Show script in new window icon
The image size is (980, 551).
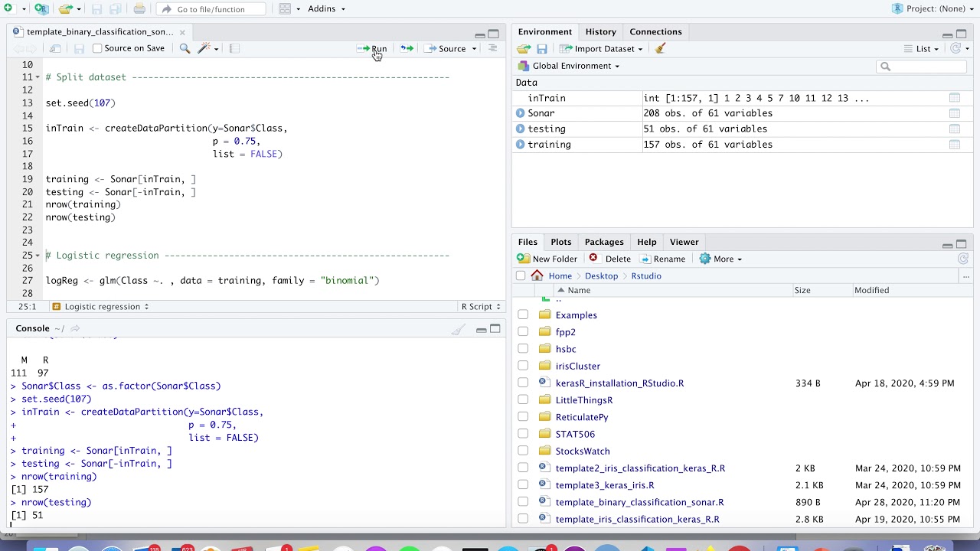55,48
